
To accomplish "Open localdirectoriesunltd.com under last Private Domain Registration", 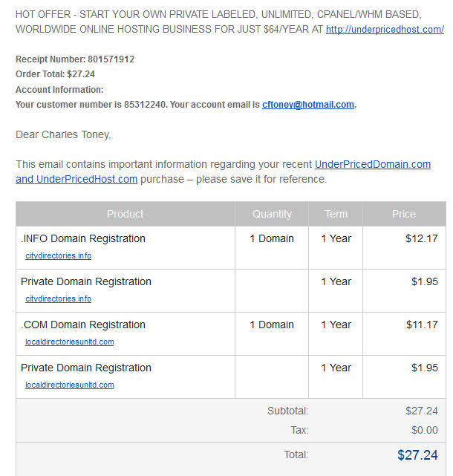I will (x=70, y=385).
